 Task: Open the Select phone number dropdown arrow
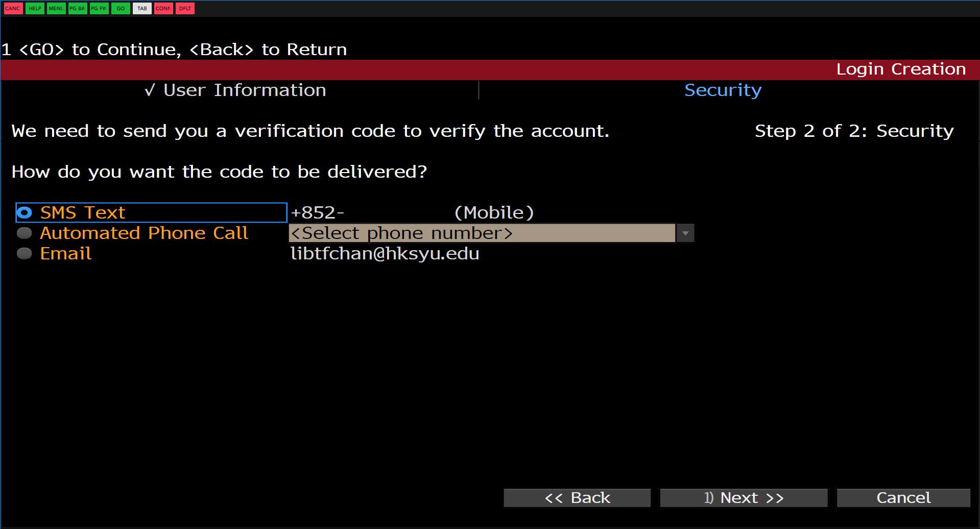coord(685,233)
